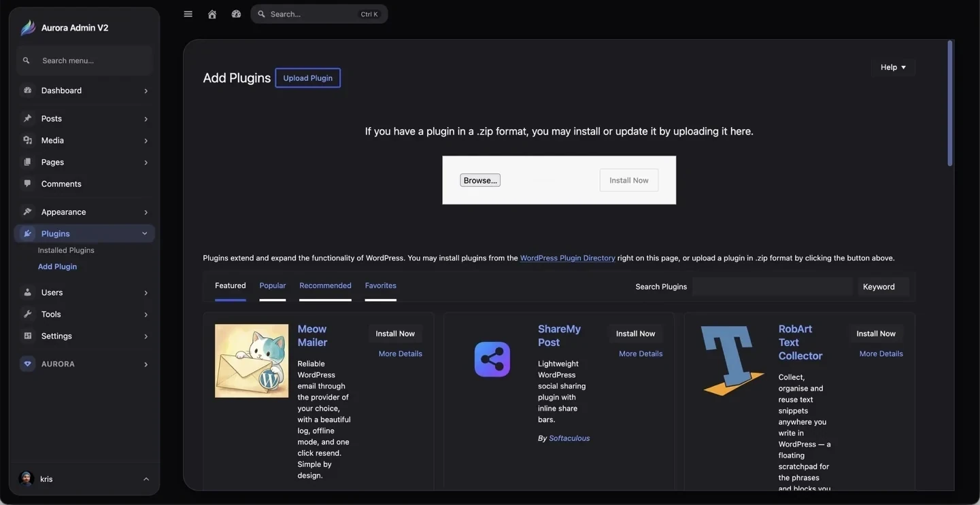This screenshot has height=505, width=980.
Task: Open the Help dropdown
Action: (893, 67)
